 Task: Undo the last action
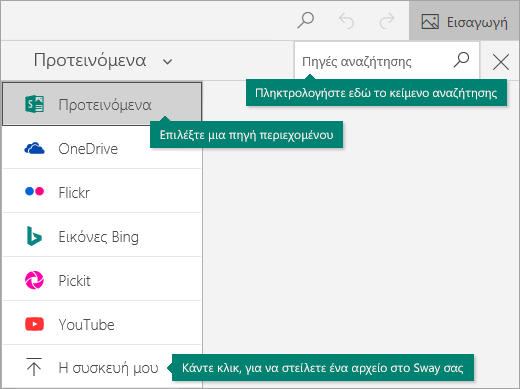346,21
